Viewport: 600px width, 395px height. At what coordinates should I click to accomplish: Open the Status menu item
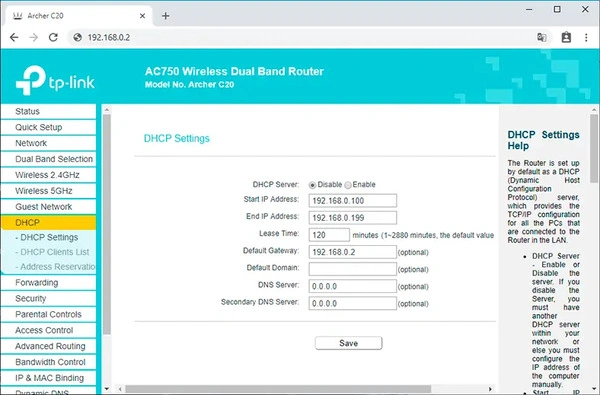pos(49,111)
